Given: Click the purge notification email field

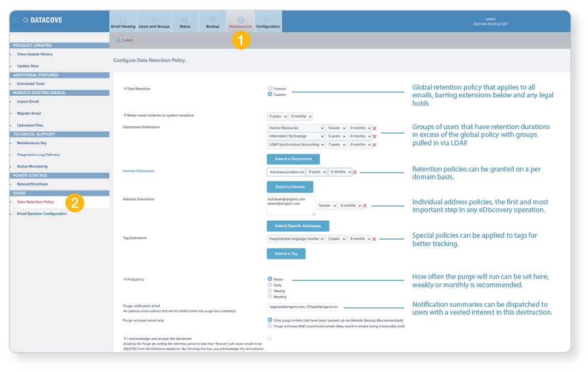Looking at the screenshot, I should (302, 307).
